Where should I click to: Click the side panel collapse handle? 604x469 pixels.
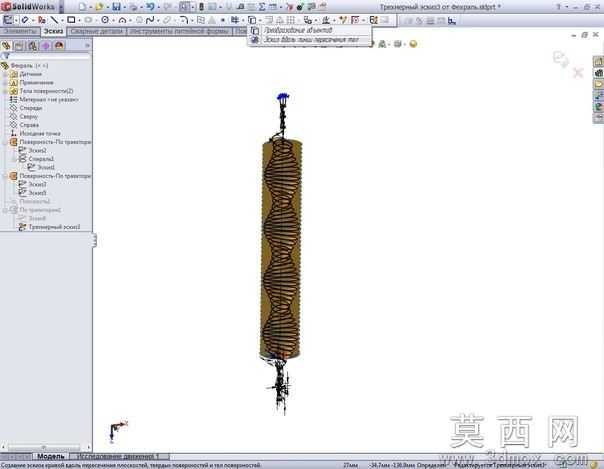(94, 240)
